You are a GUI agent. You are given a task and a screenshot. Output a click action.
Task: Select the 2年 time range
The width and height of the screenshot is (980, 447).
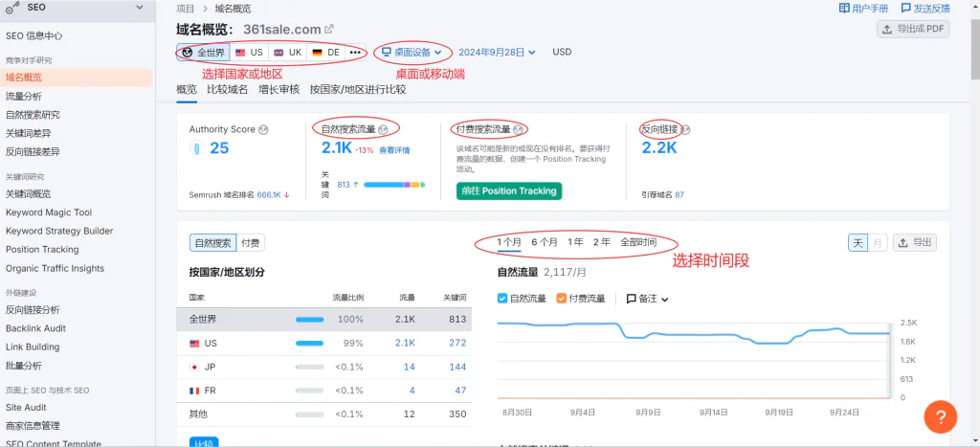(601, 242)
